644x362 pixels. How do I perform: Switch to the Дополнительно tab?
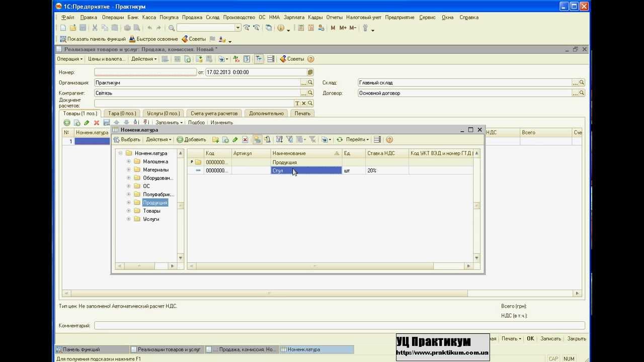click(x=266, y=113)
